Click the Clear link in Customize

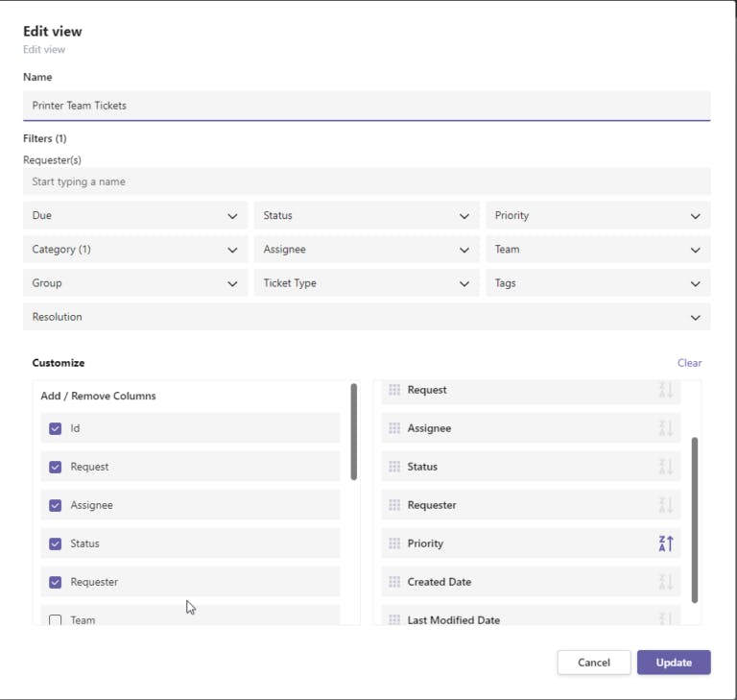point(689,363)
